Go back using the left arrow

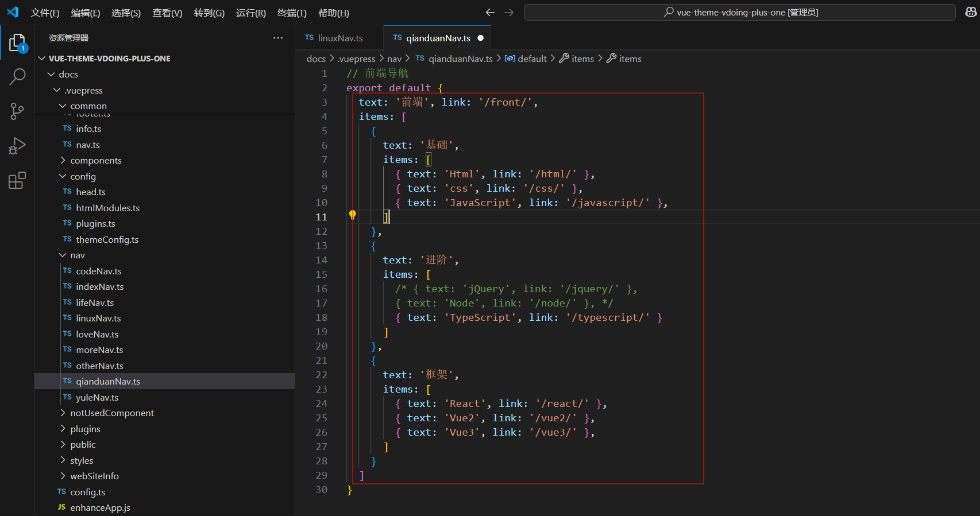tap(490, 12)
